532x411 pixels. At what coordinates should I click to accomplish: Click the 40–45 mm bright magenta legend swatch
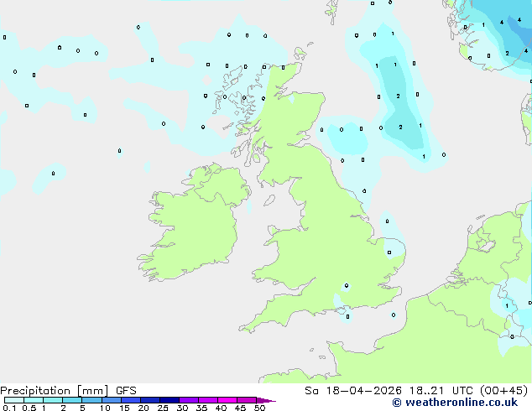click(x=227, y=400)
